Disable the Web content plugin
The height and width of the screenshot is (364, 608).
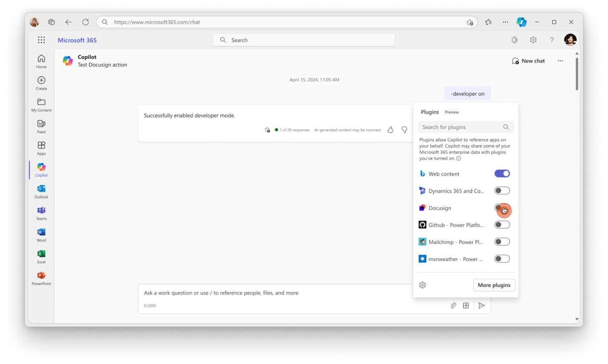pos(502,173)
